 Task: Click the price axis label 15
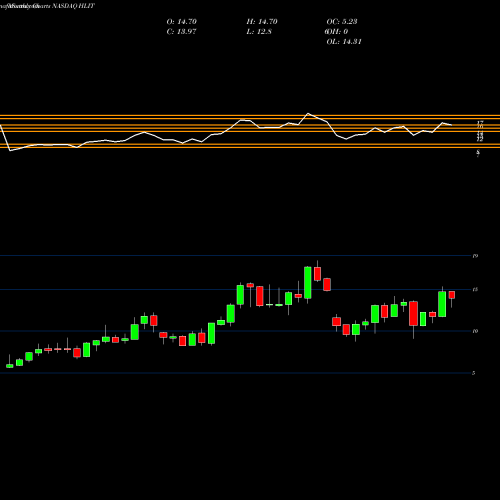(x=475, y=289)
